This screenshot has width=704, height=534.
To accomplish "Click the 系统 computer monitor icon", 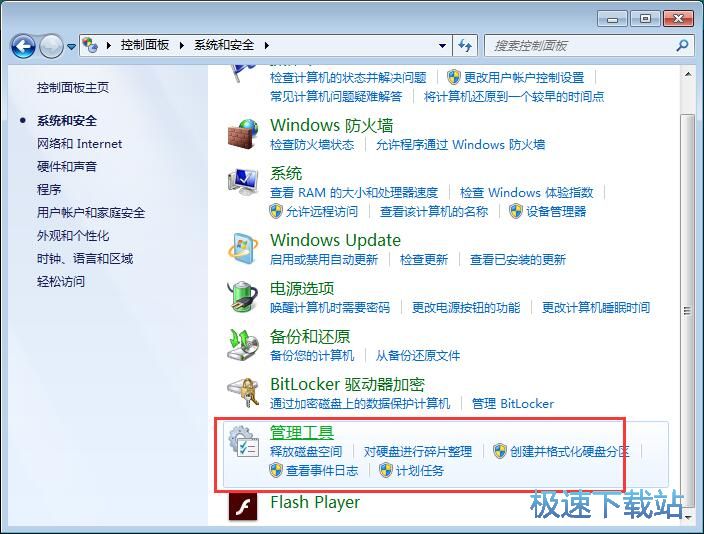I will tap(243, 181).
